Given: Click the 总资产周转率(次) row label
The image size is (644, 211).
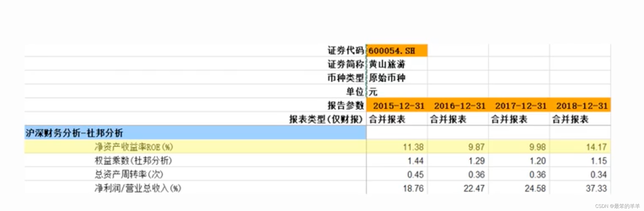Looking at the screenshot, I should point(129,174).
